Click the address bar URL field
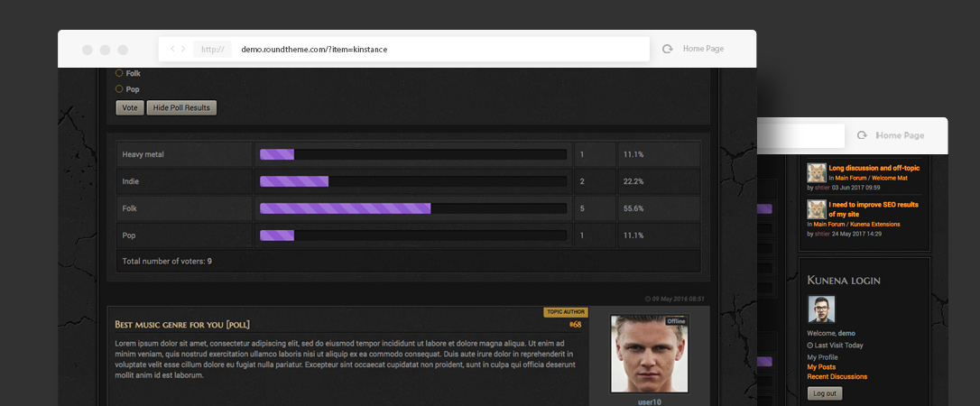980x406 pixels. (403, 49)
